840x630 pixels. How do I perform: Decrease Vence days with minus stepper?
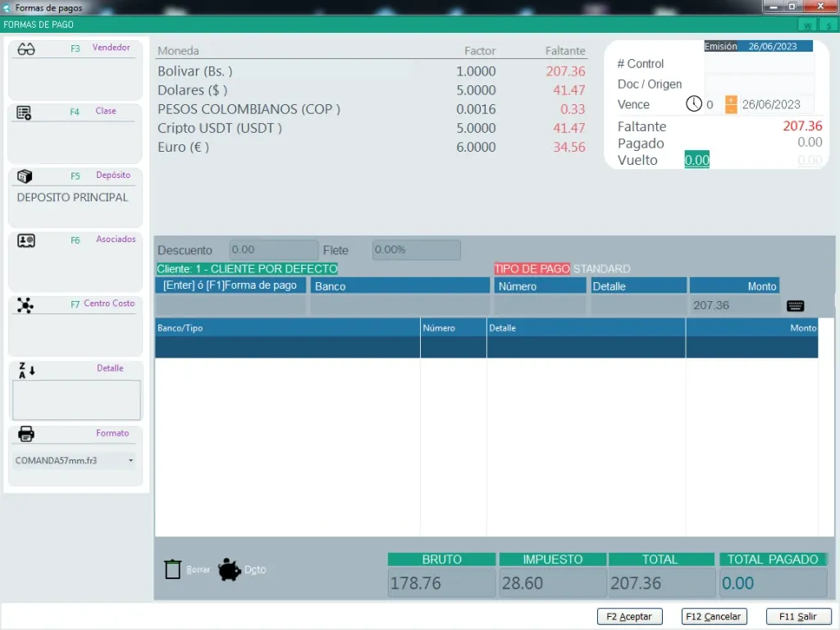[x=731, y=109]
